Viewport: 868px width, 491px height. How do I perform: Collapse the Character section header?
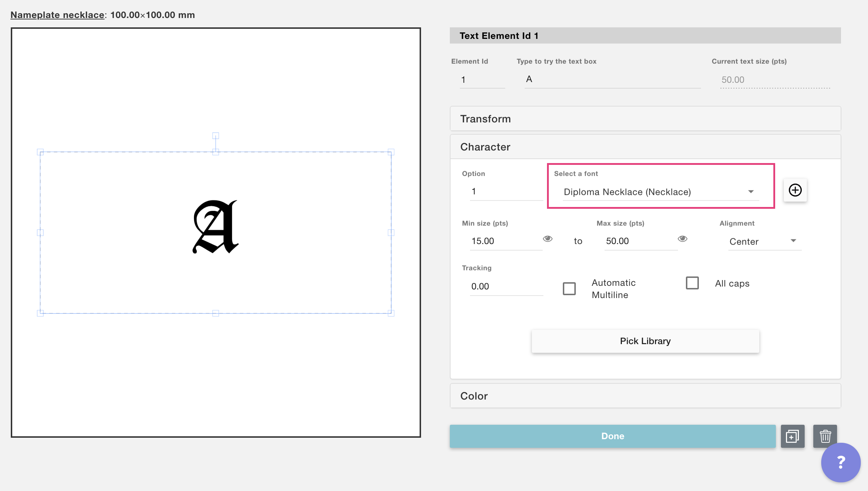[645, 147]
